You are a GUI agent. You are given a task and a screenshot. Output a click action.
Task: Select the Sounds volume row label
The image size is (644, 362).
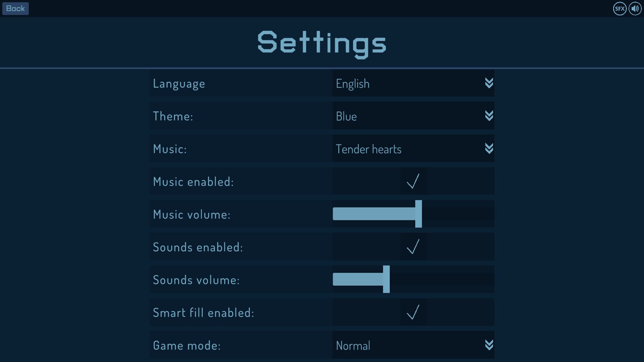tap(196, 280)
